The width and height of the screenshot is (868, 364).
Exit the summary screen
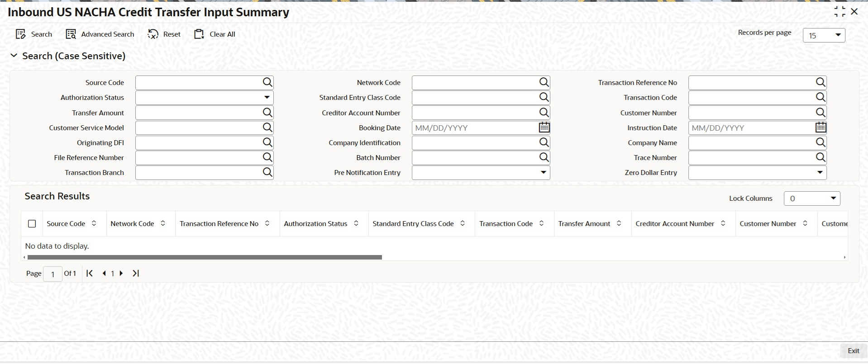point(853,351)
